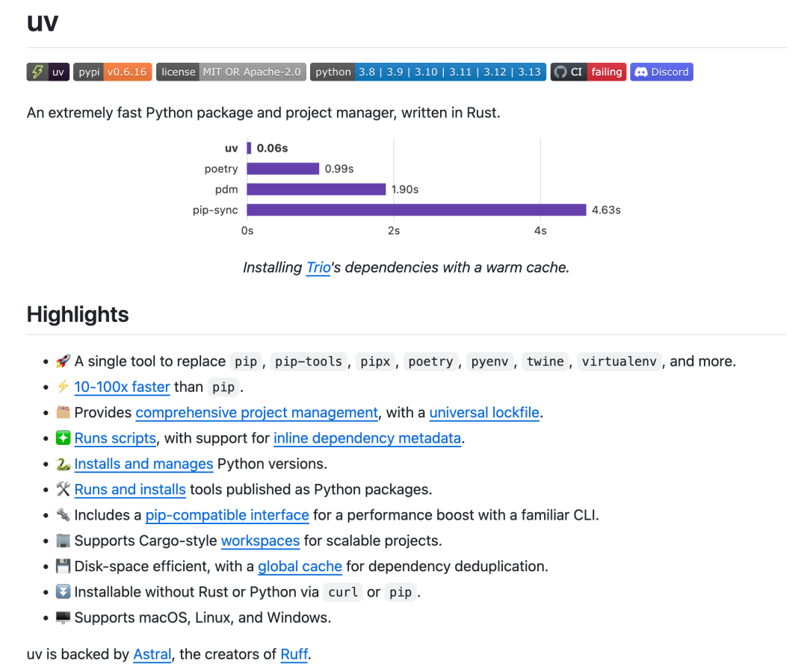Visit the Astral link
This screenshot has height=672, width=807.
[x=152, y=655]
